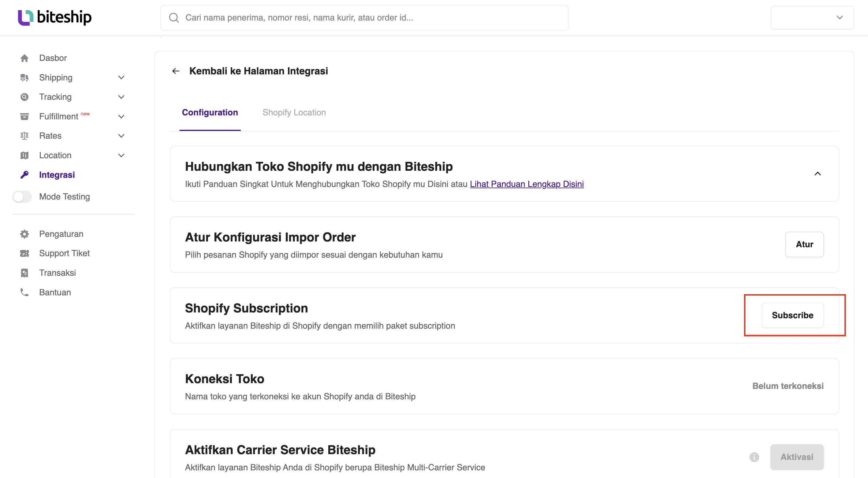Click the Shipping truck icon
Viewport: 868px width, 478px height.
[24, 77]
